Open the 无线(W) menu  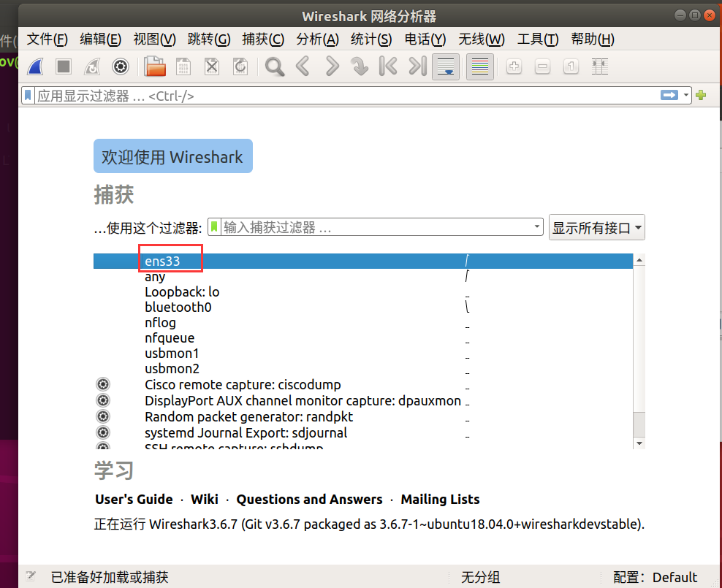pyautogui.click(x=481, y=39)
